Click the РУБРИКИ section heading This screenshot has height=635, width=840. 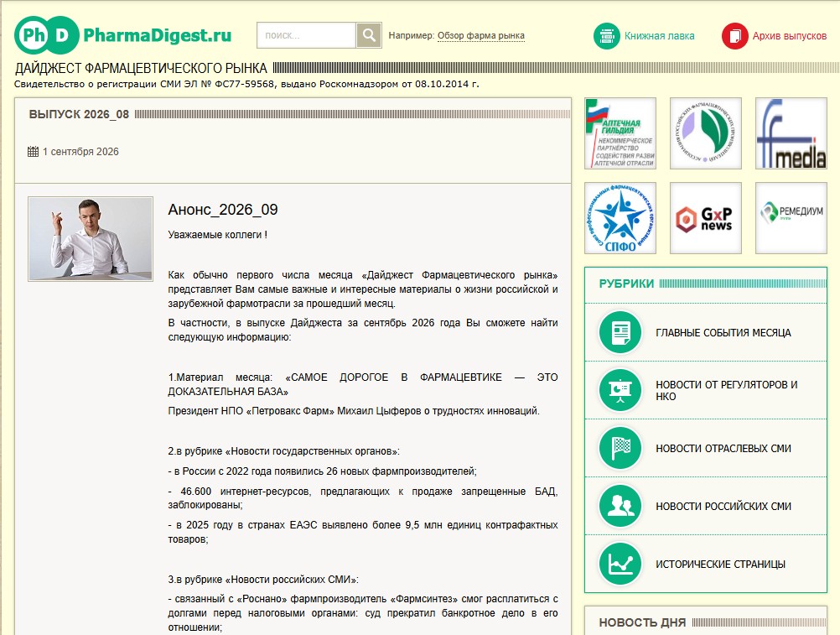(x=626, y=284)
